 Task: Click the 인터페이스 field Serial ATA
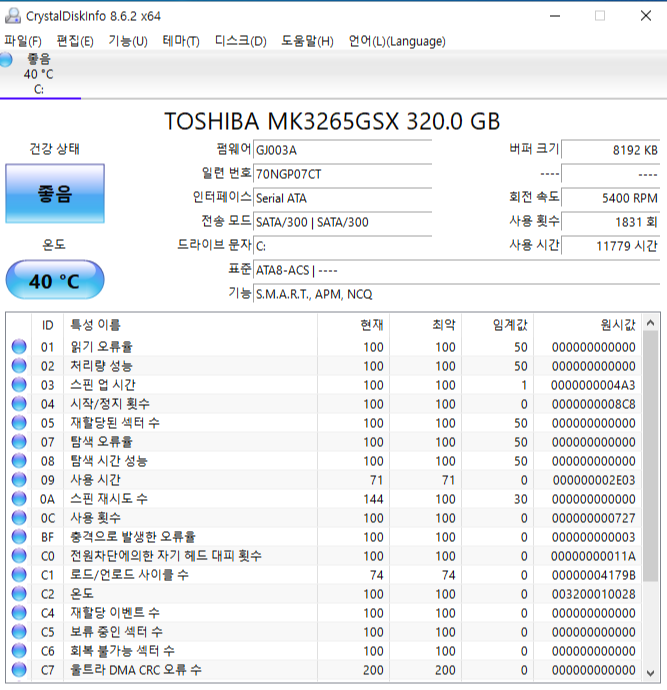click(x=342, y=198)
